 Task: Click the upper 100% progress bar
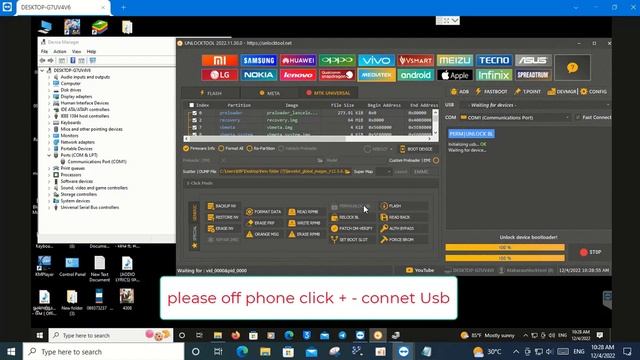click(505, 247)
